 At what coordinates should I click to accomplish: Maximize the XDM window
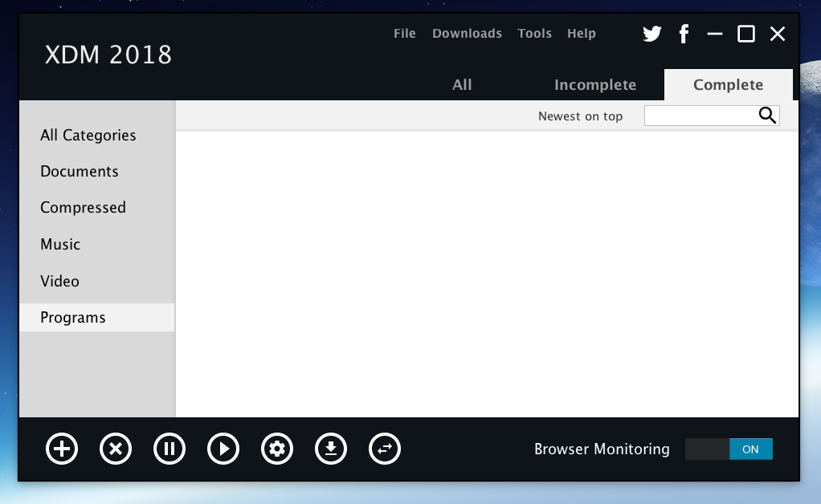746,34
